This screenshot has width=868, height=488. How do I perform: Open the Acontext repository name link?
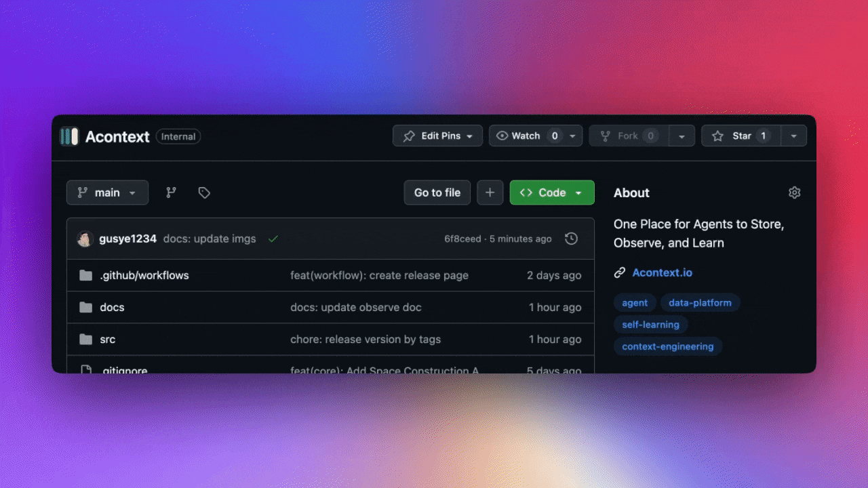tap(117, 136)
